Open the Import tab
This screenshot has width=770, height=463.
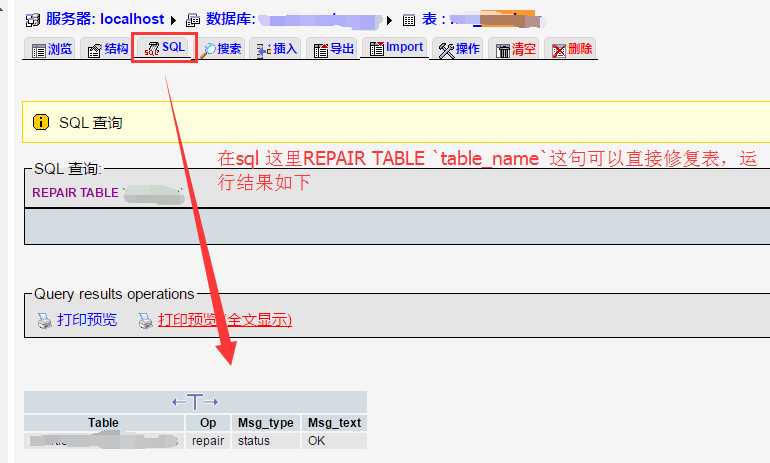pyautogui.click(x=395, y=47)
